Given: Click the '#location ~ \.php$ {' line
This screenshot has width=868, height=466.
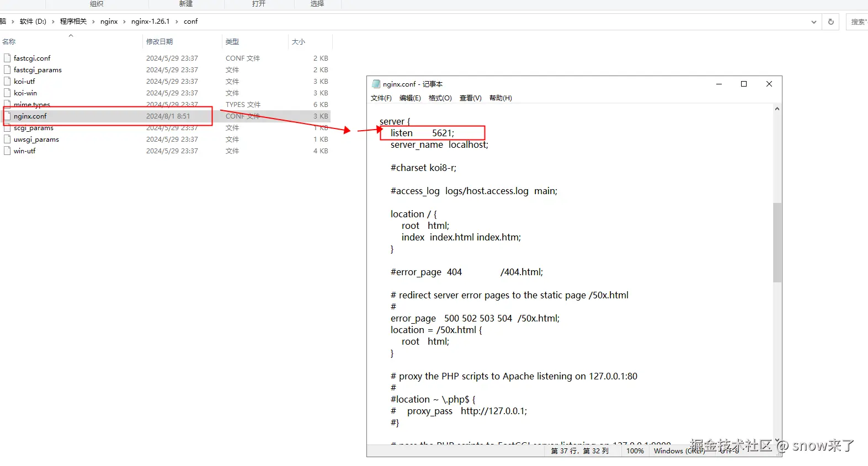Looking at the screenshot, I should point(433,399).
